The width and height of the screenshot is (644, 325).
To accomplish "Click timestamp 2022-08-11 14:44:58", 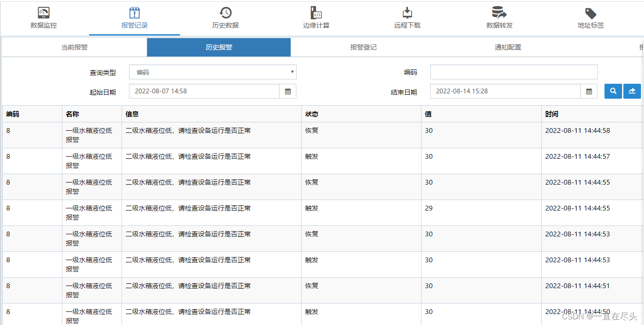I will tap(578, 131).
